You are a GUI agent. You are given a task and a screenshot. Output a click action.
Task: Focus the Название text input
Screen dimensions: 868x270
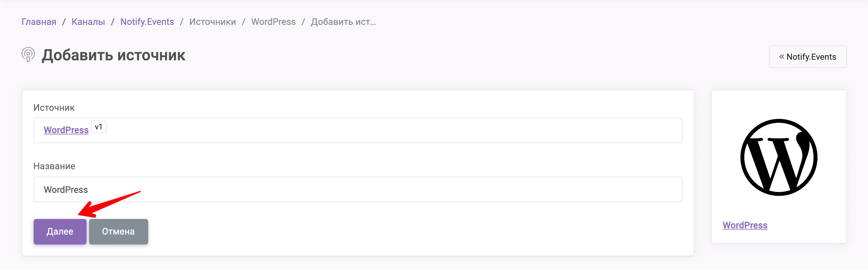358,189
